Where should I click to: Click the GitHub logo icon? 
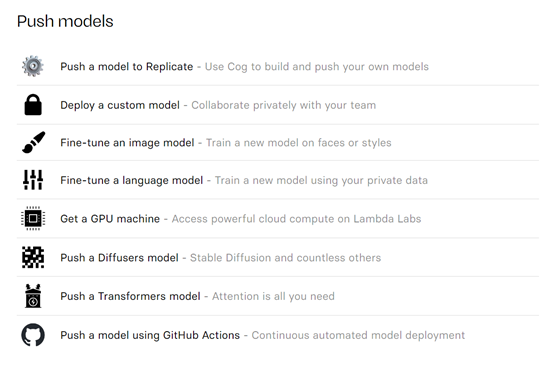pyautogui.click(x=33, y=335)
